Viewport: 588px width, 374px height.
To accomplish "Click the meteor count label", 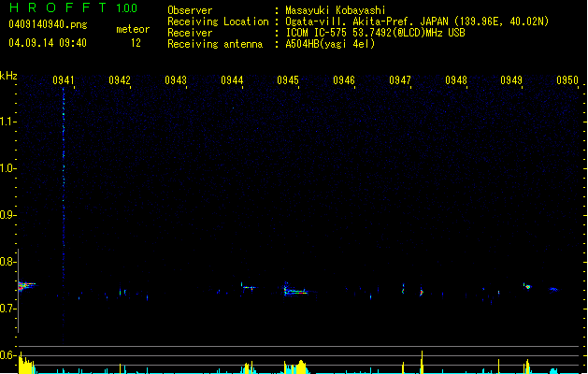I will click(133, 29).
